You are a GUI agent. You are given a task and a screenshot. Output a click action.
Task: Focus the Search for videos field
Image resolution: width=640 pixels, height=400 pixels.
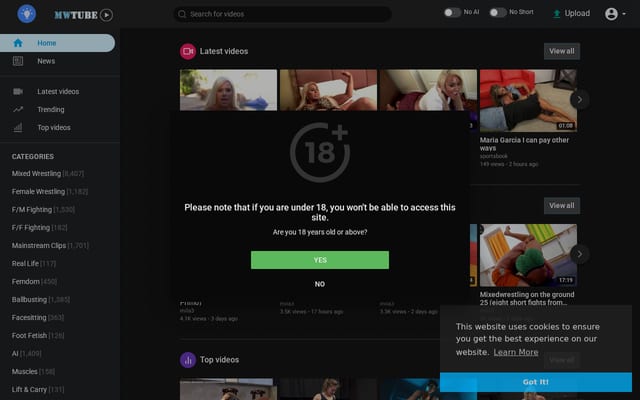point(282,14)
